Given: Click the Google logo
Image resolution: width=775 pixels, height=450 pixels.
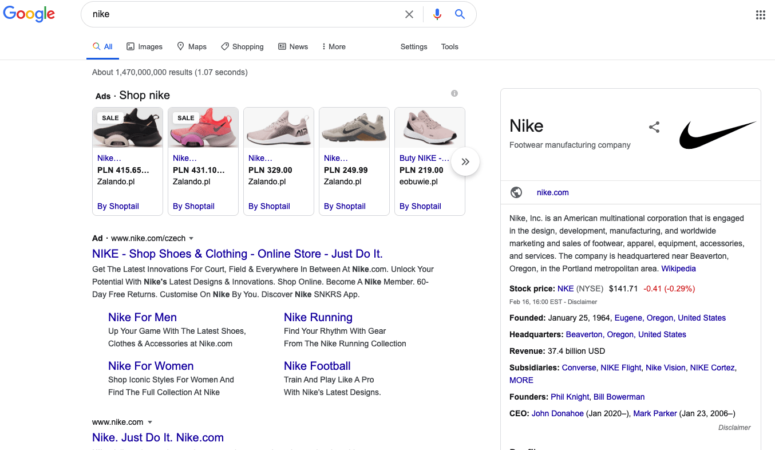Looking at the screenshot, I should [29, 14].
